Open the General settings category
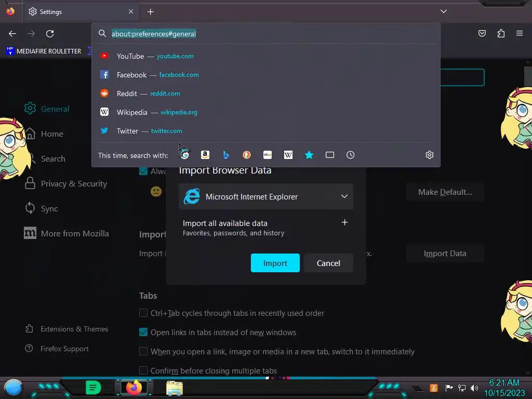532x399 pixels. (x=47, y=109)
